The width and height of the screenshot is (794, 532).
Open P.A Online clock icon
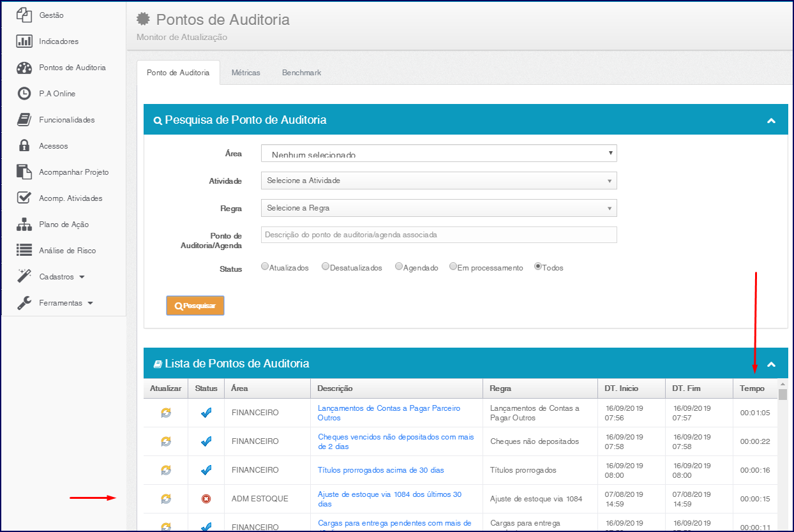click(x=24, y=94)
